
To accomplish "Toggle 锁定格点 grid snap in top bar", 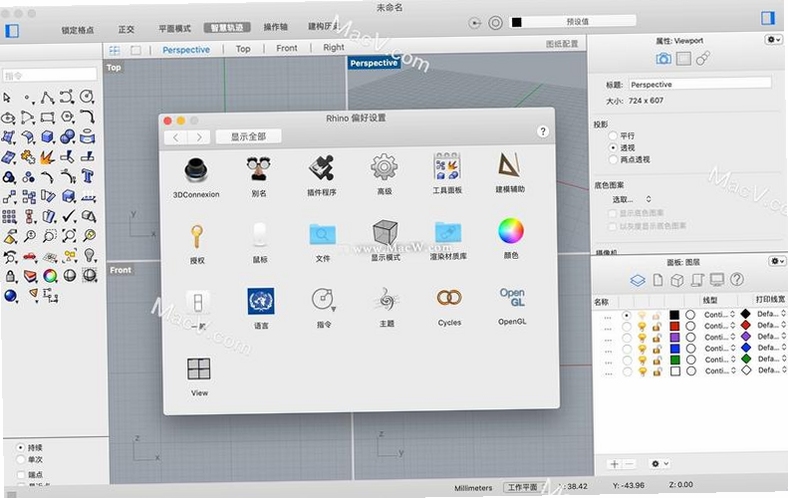I will [x=77, y=30].
